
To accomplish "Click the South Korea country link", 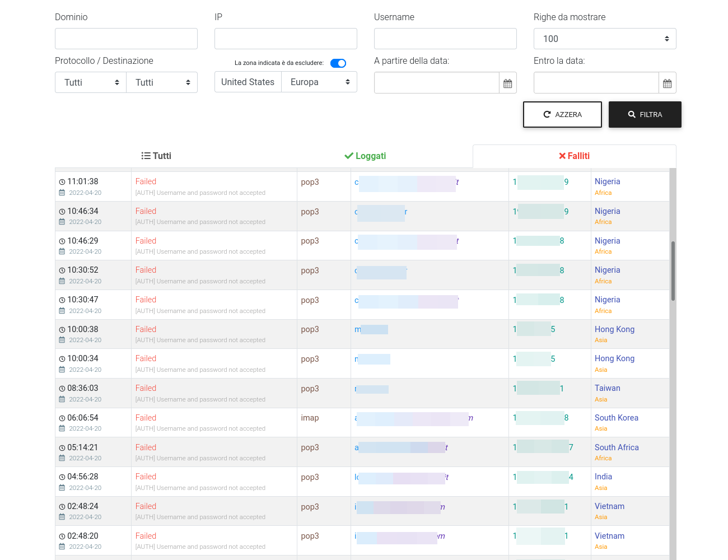I will tap(617, 418).
